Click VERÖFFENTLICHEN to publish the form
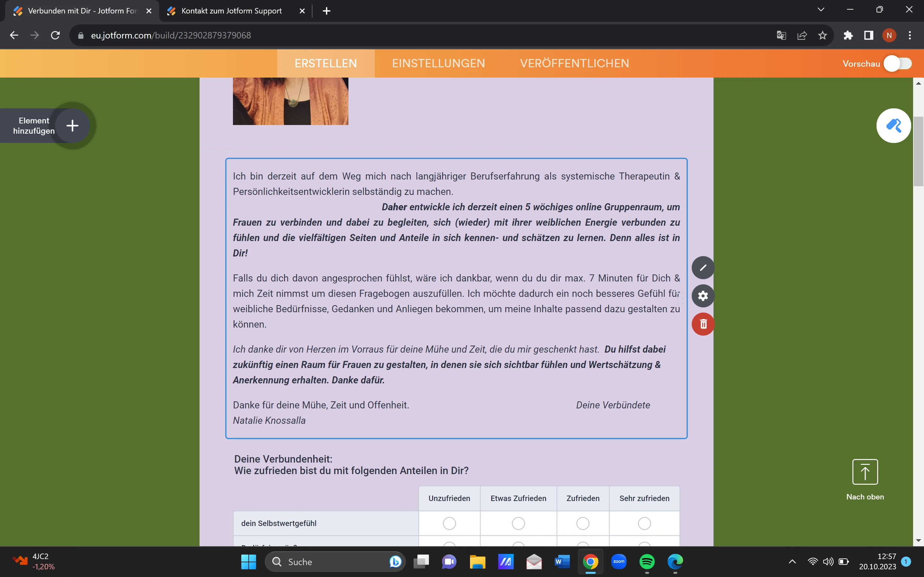 (574, 63)
